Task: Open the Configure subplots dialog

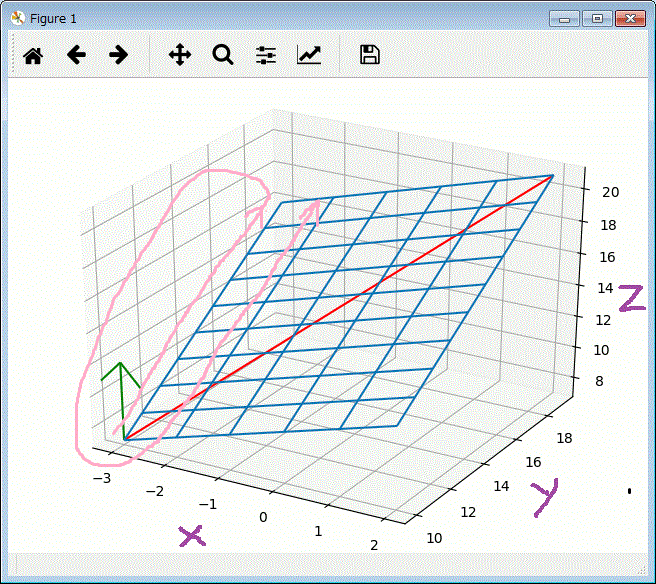Action: [x=265, y=55]
